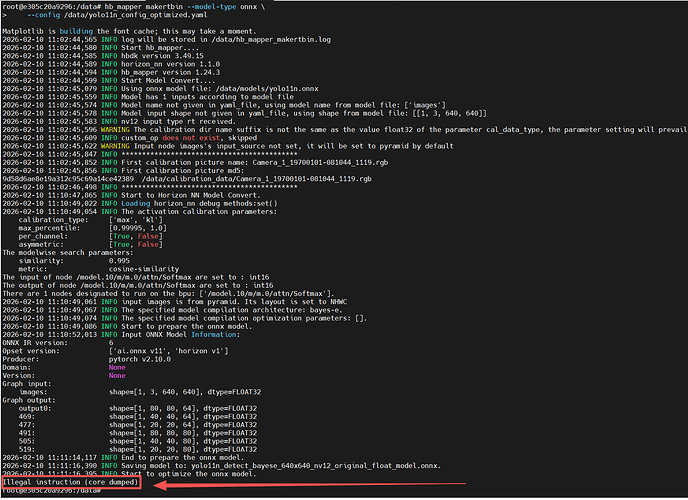
Task: Click the '469:' output shape row
Action: click(138, 417)
